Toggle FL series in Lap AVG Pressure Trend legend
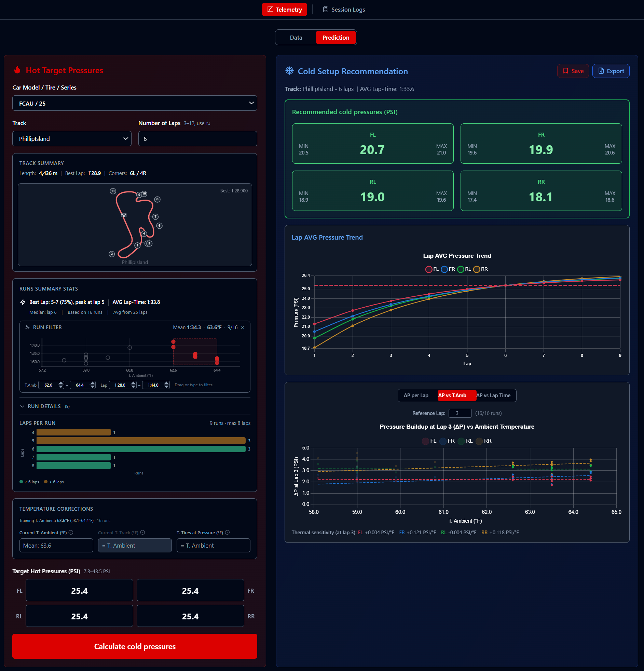The image size is (644, 671). [x=432, y=269]
